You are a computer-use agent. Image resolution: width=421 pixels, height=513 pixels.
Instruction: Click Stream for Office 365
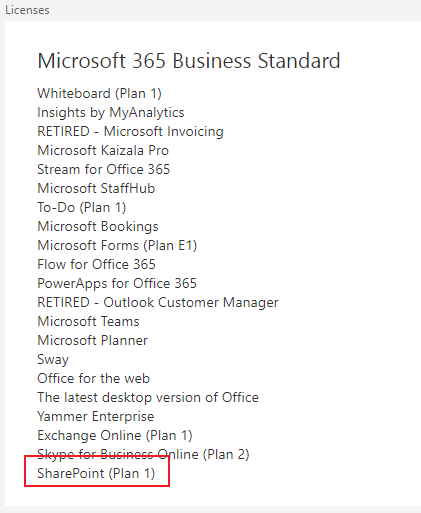tap(104, 169)
